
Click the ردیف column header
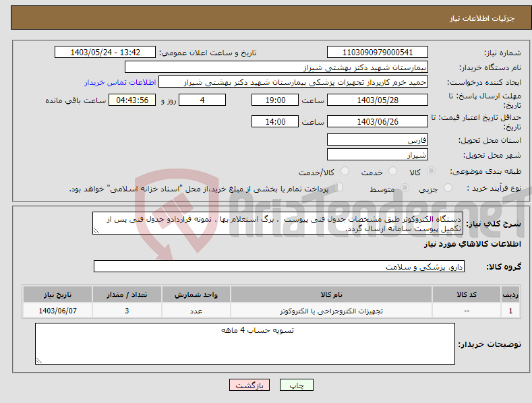pyautogui.click(x=510, y=294)
